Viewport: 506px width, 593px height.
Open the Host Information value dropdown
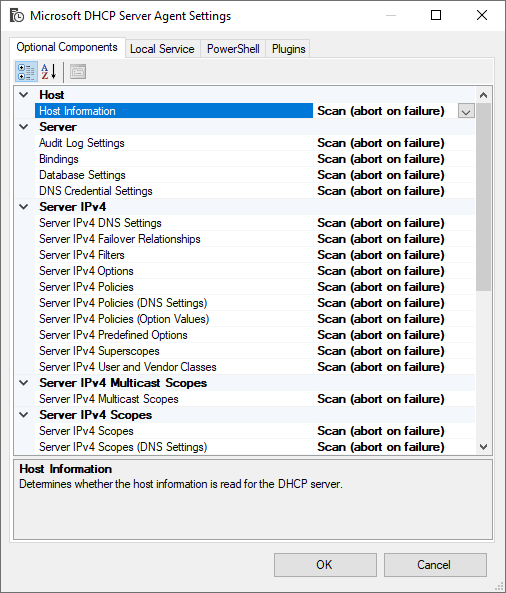click(x=466, y=111)
